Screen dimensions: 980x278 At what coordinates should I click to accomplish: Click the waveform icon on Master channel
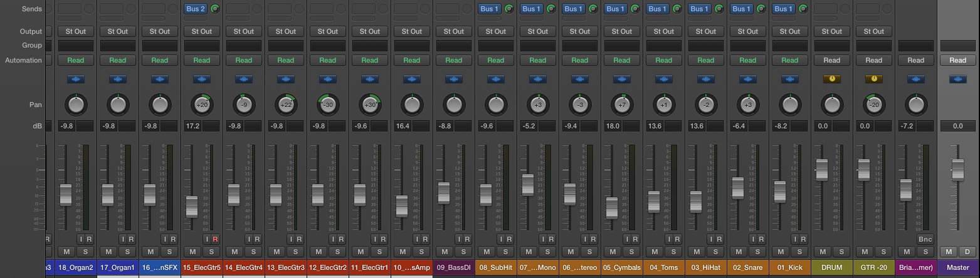pyautogui.click(x=958, y=79)
